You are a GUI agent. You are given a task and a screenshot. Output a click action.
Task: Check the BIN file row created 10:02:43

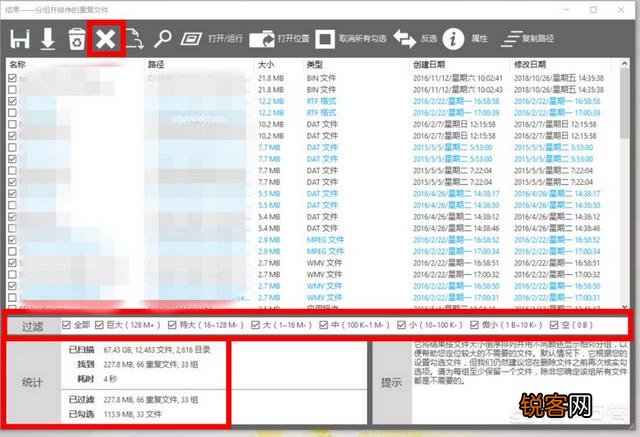[x=12, y=89]
